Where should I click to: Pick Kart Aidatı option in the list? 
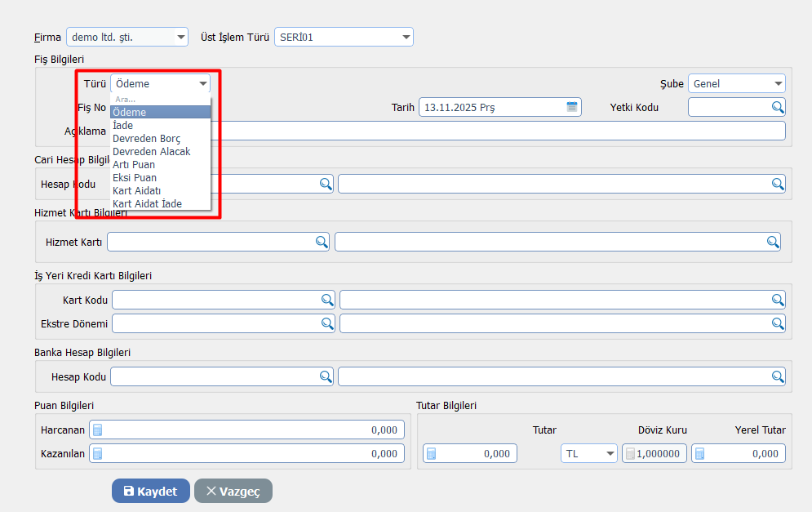point(136,190)
